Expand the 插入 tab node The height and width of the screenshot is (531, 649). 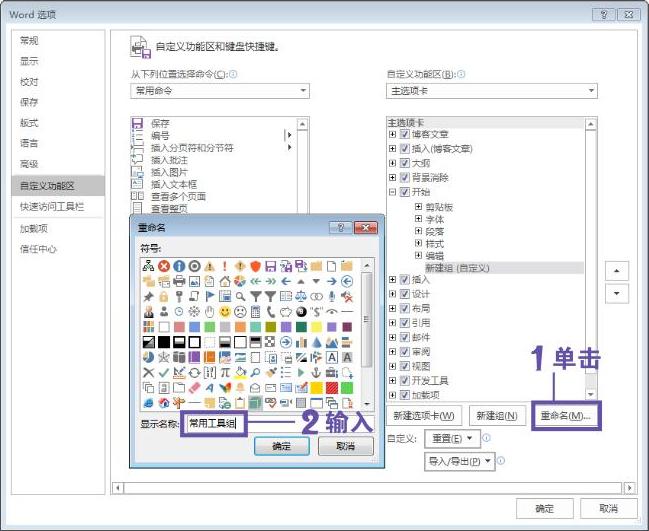click(392, 280)
